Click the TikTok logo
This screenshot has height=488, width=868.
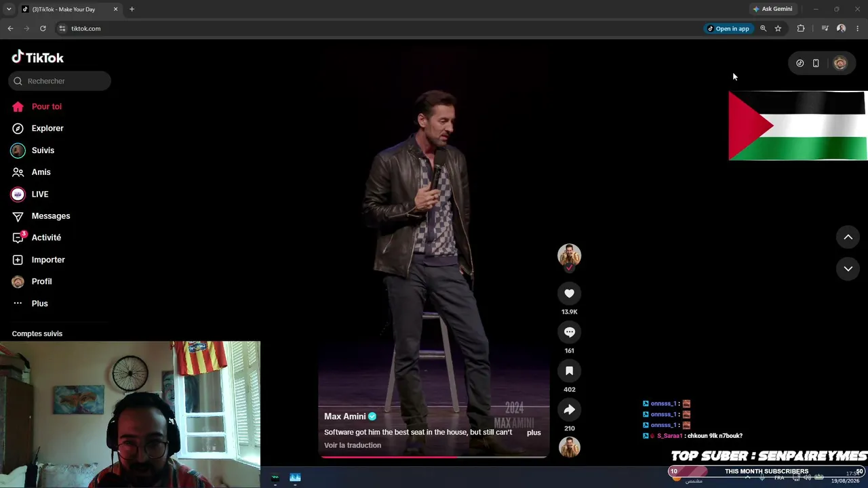pyautogui.click(x=38, y=58)
